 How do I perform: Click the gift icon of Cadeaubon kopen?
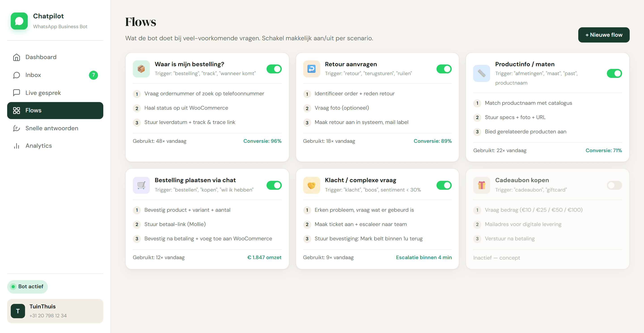click(481, 185)
